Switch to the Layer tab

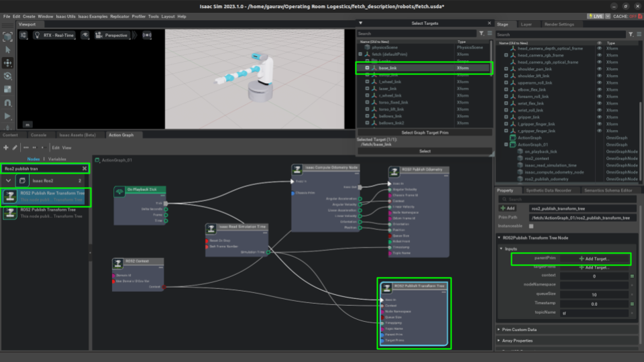(x=526, y=24)
